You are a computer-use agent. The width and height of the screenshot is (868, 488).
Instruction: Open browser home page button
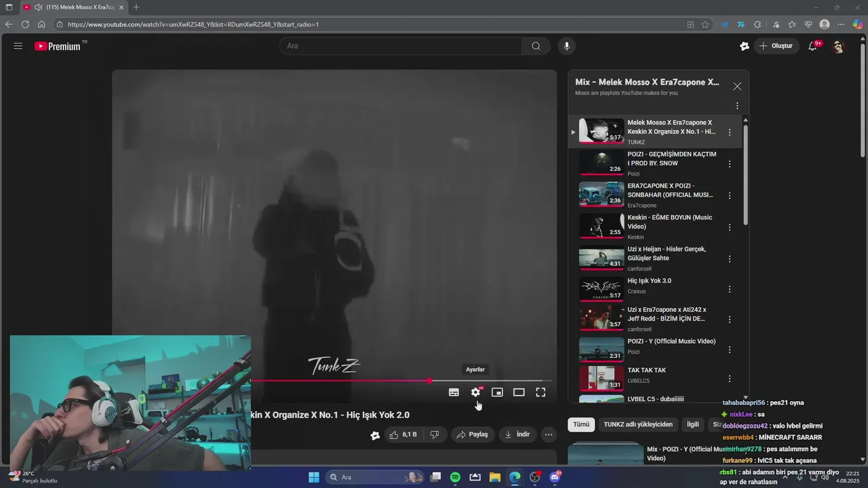(41, 24)
